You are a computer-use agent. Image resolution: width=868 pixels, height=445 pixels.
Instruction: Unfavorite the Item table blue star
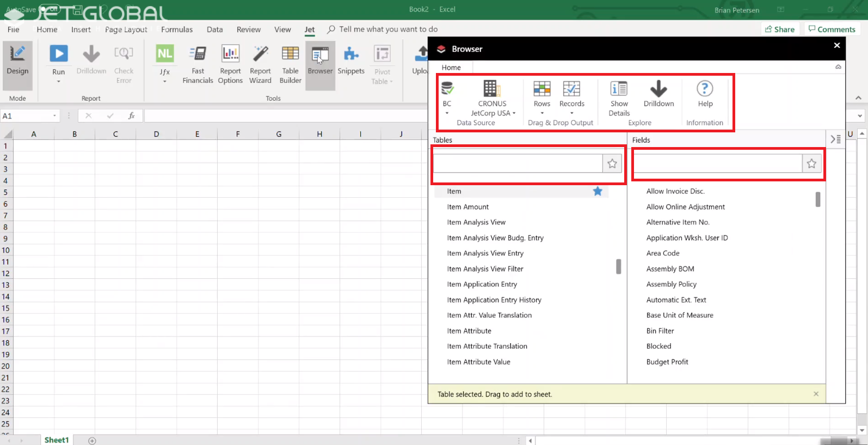tap(598, 191)
